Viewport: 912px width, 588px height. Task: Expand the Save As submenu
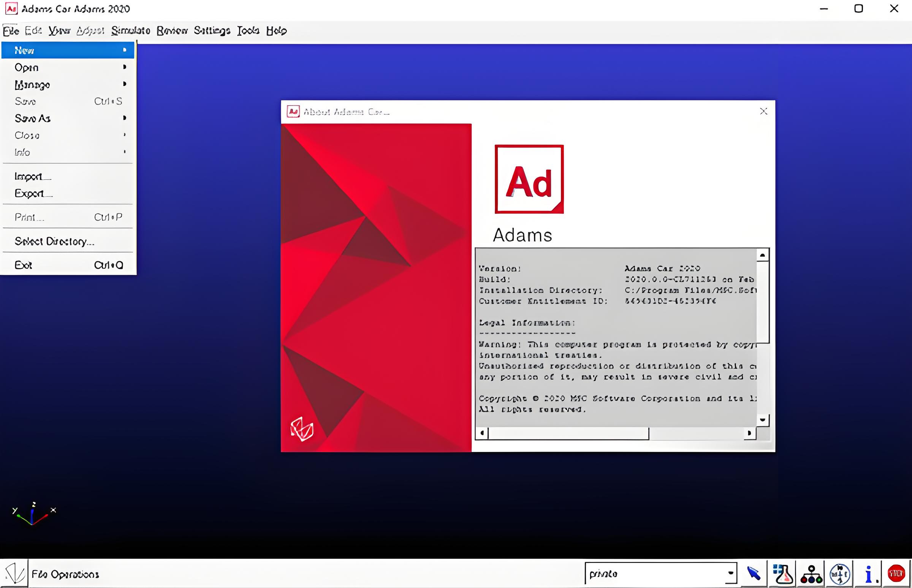(68, 119)
